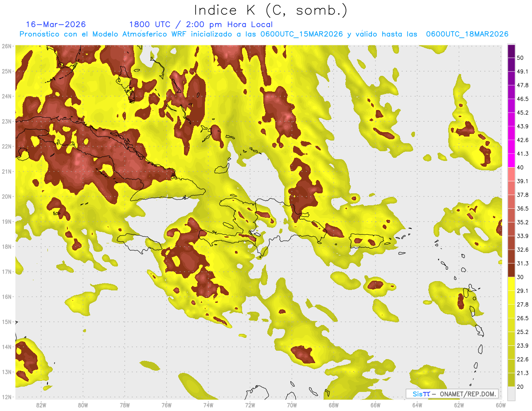Click the longitude label '72W'
This screenshot has width=532, height=411.
coord(250,405)
